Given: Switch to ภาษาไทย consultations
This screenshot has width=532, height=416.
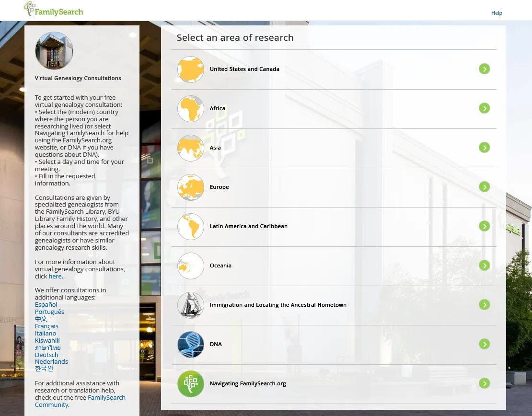Looking at the screenshot, I should click(47, 347).
